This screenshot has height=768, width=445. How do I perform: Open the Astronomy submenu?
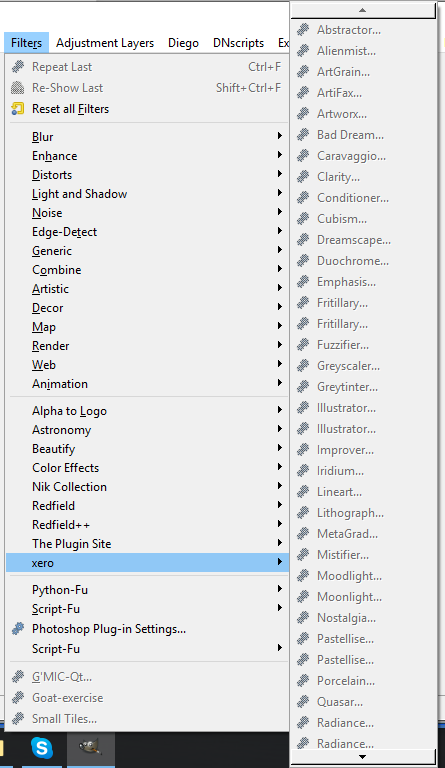[x=147, y=430]
